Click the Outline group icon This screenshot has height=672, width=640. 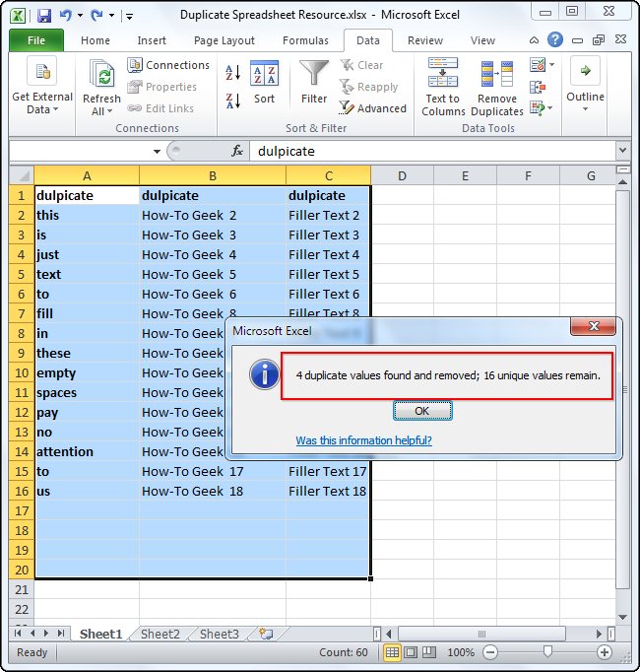click(x=585, y=70)
